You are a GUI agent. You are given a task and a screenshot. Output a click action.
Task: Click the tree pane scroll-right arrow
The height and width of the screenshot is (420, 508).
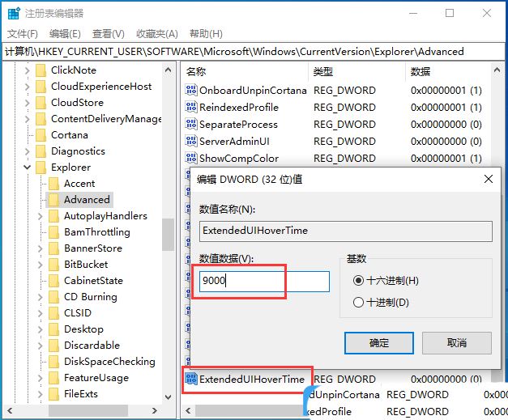155,410
